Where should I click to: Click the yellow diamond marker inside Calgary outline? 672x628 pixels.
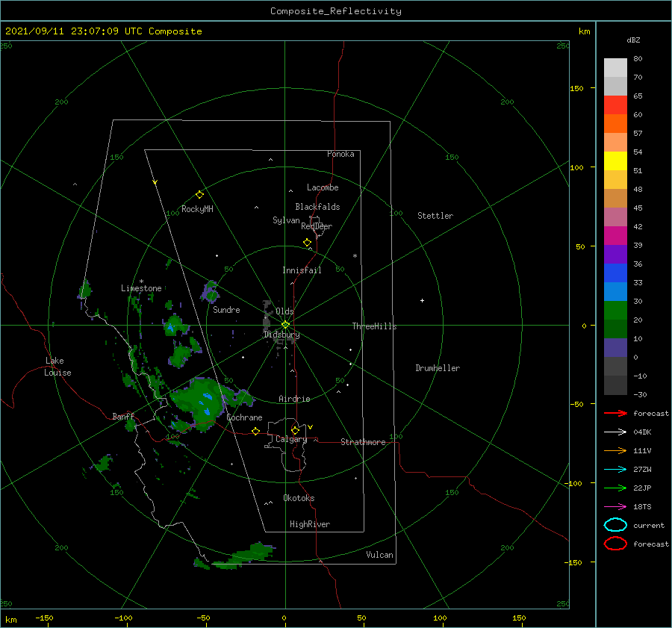click(295, 430)
